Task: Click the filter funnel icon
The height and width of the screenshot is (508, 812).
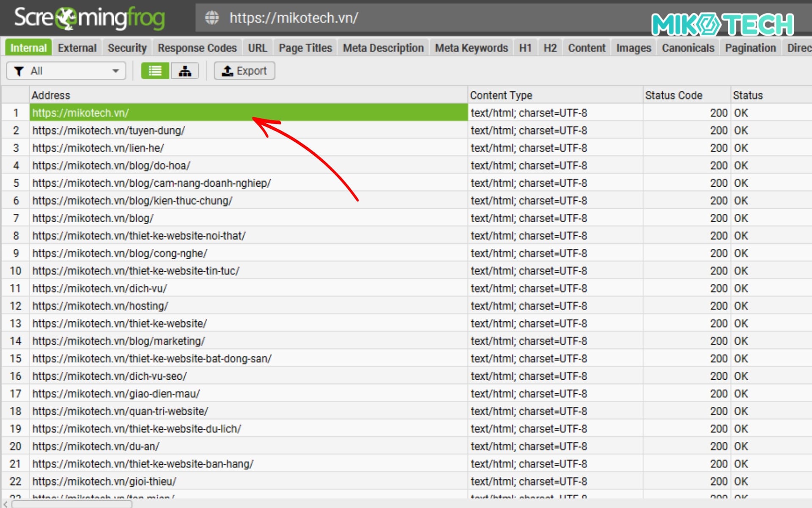Action: click(x=19, y=71)
